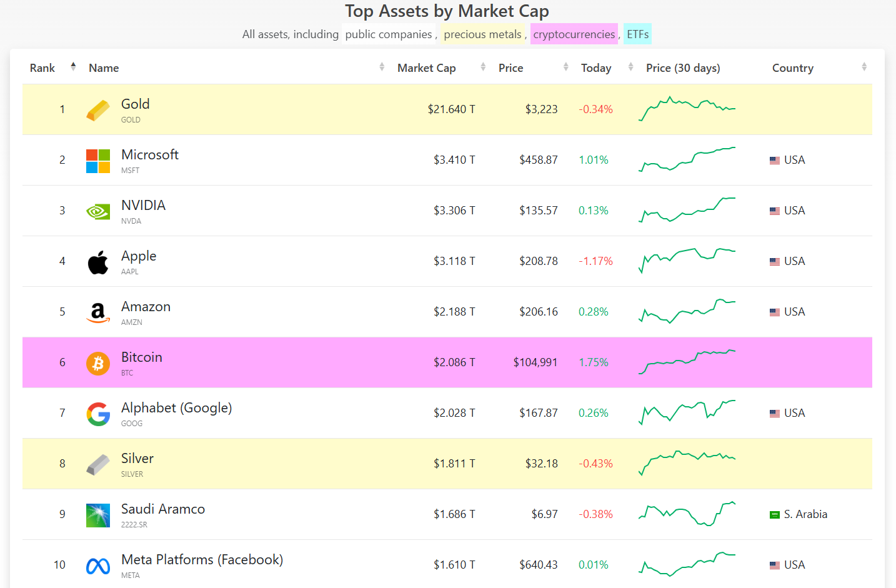The image size is (896, 588).
Task: Click the USA flag in NVIDIA row
Action: pyautogui.click(x=775, y=211)
